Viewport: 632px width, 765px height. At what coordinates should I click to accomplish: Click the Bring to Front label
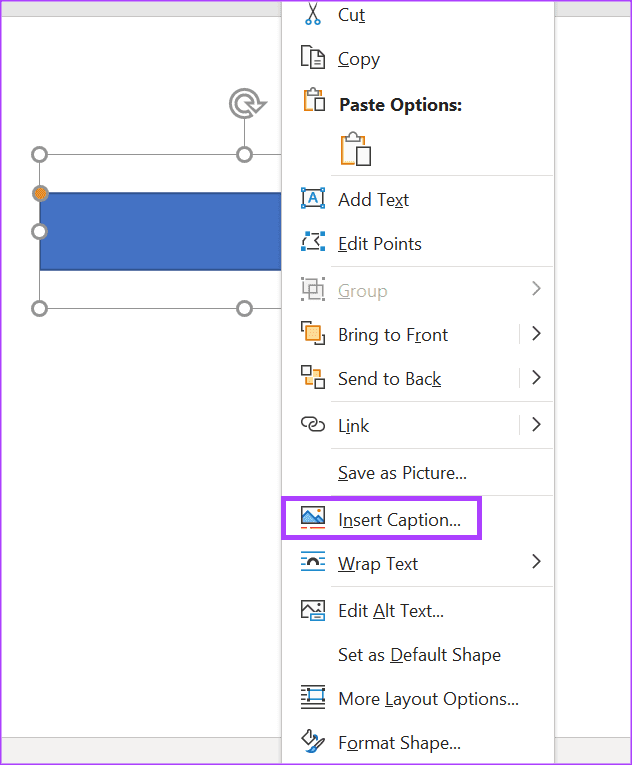coord(393,335)
